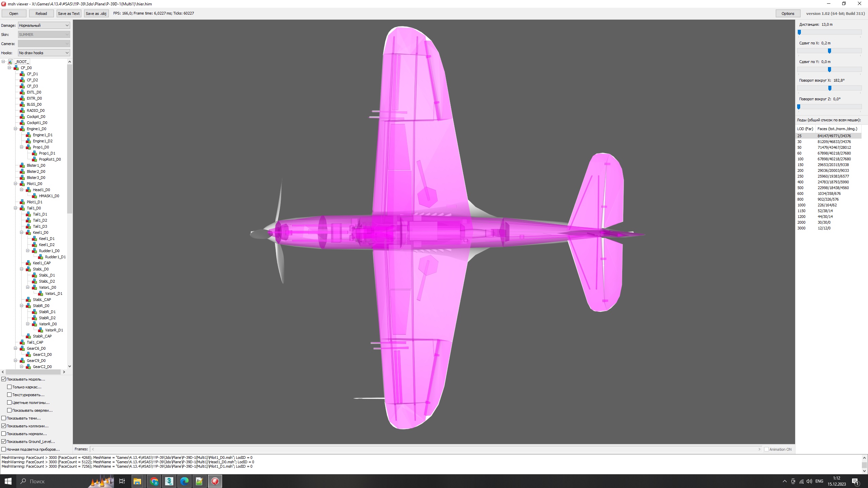Select the LOD 150 row in list
This screenshot has height=488, width=868.
click(827, 165)
